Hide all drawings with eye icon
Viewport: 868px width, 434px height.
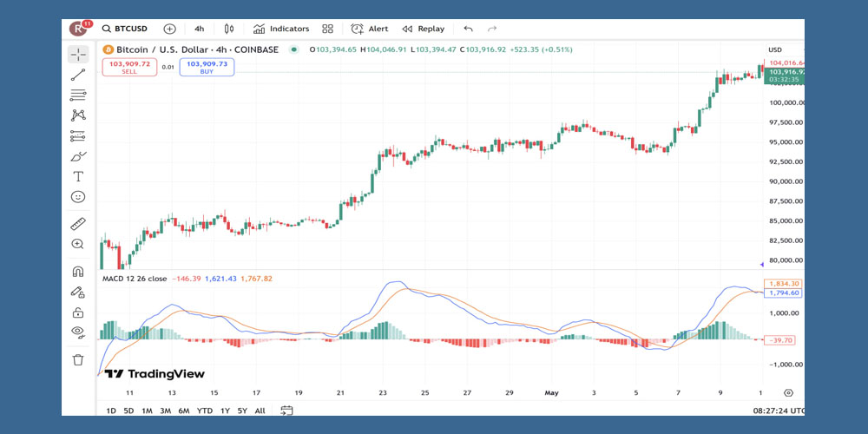[x=78, y=332]
